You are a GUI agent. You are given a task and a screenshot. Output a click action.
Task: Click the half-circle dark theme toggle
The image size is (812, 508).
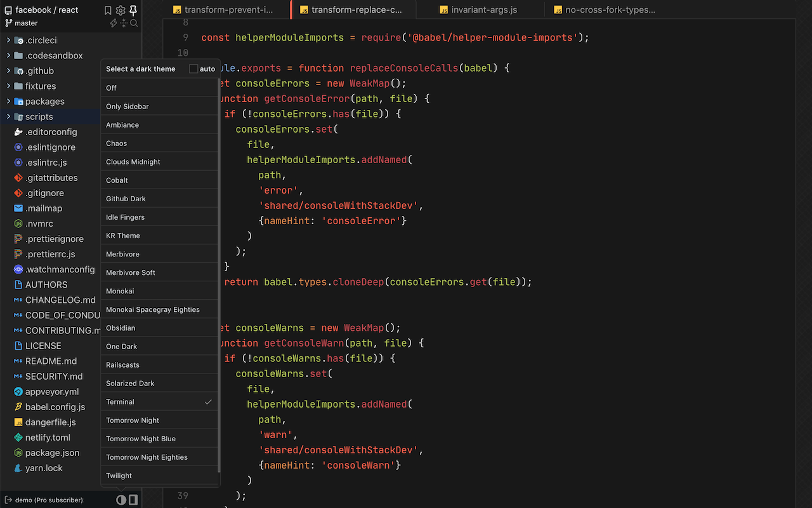click(121, 500)
